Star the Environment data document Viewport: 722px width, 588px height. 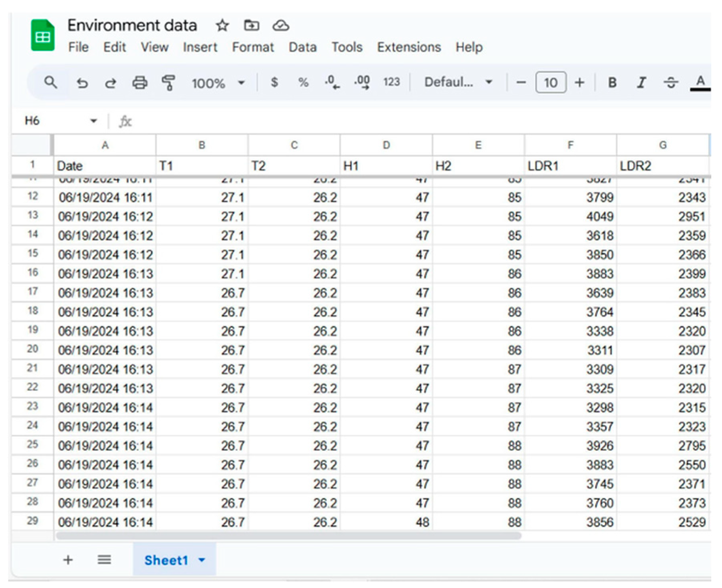tap(222, 26)
